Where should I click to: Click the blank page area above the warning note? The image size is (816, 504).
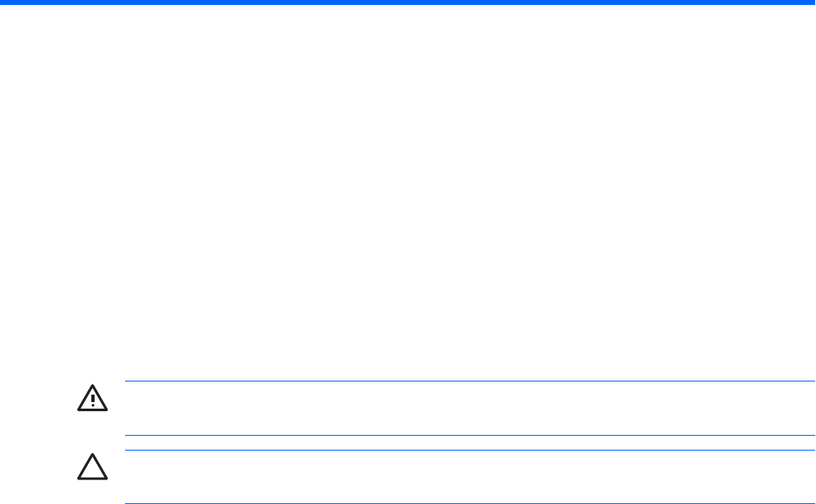[408, 192]
